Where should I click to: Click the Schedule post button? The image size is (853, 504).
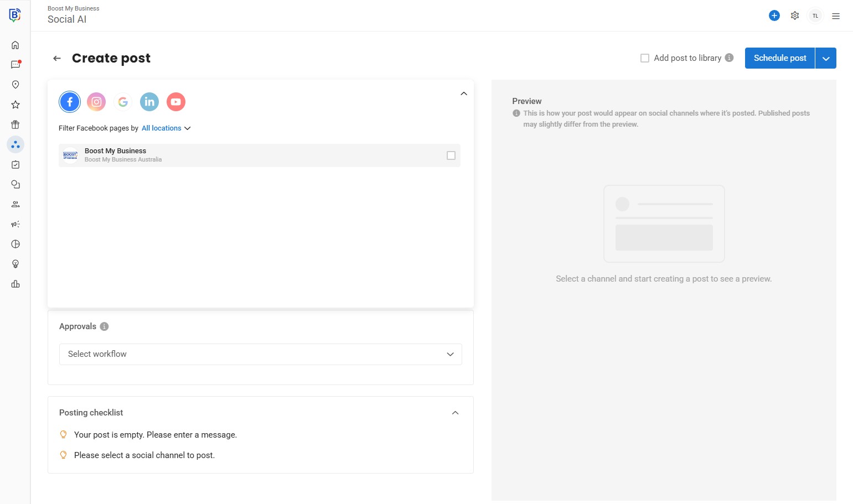(x=779, y=58)
